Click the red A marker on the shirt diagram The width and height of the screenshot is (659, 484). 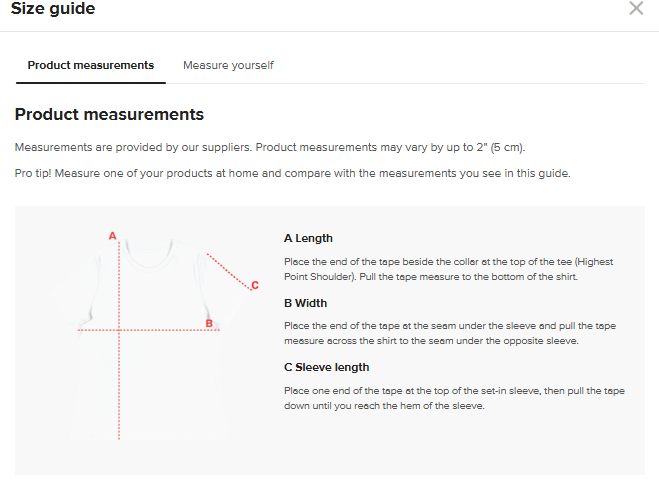pyautogui.click(x=112, y=236)
